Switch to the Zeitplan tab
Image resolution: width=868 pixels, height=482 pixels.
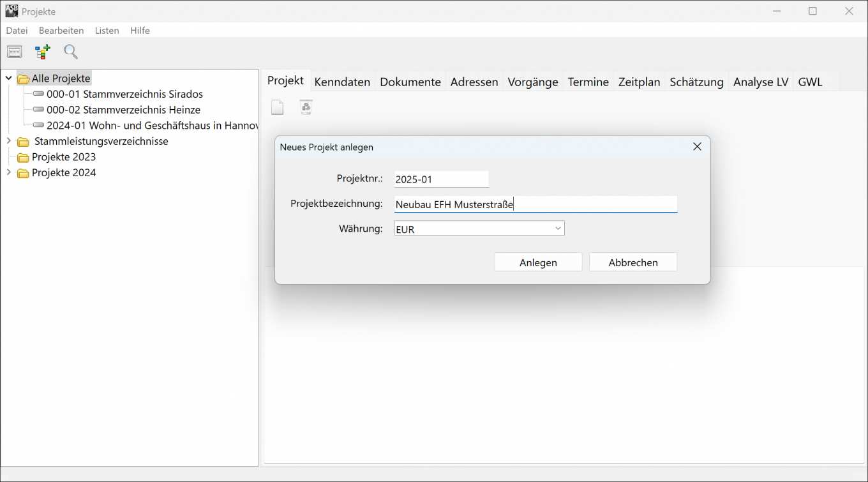(639, 82)
